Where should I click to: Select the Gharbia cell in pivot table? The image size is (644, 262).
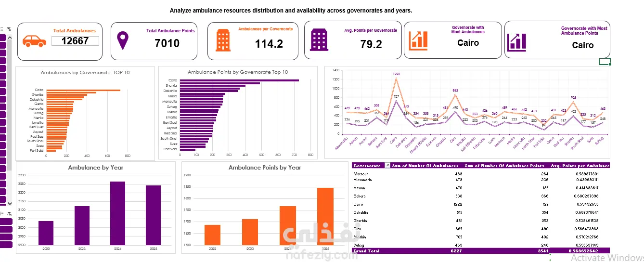[x=361, y=221]
